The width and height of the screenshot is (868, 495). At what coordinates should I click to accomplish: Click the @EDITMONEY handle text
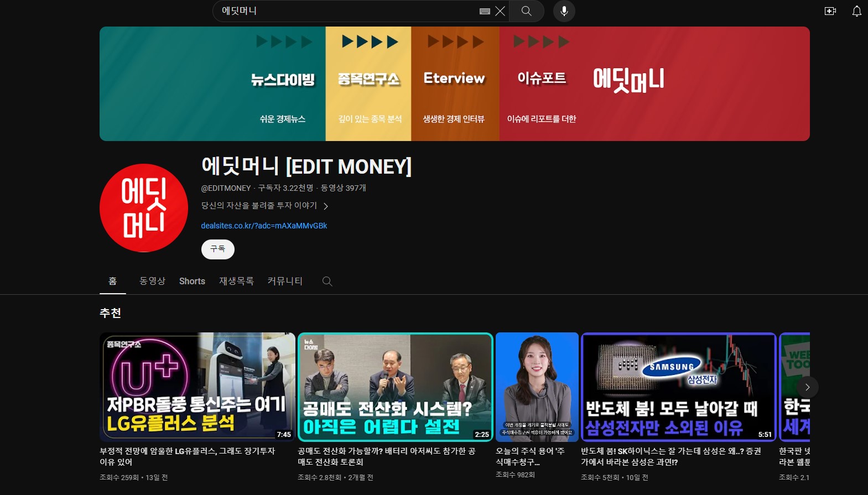(x=226, y=188)
